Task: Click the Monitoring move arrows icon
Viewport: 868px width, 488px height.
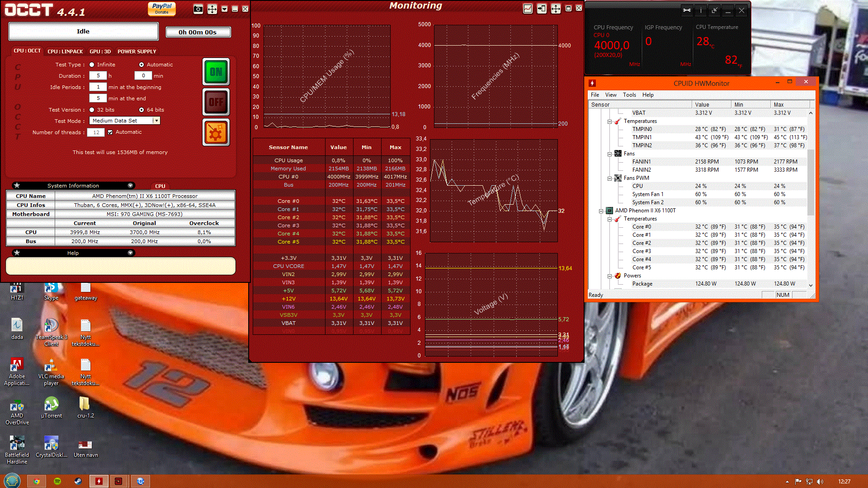Action: point(556,9)
